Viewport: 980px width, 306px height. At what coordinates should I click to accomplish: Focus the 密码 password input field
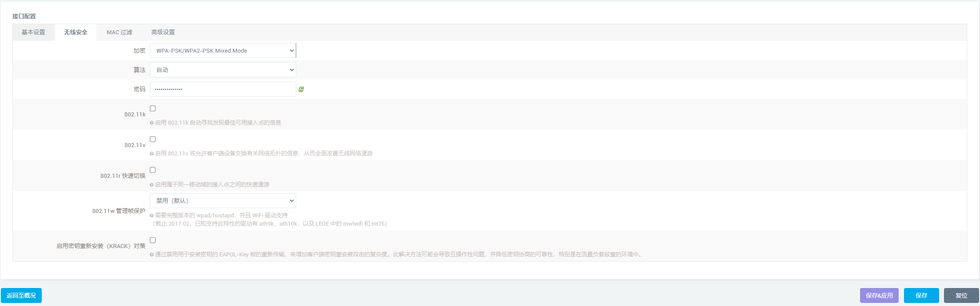point(223,89)
